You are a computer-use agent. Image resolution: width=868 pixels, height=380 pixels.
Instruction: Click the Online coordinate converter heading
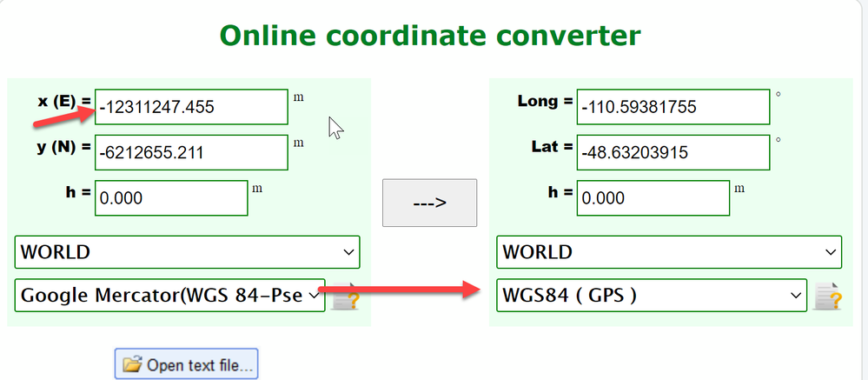click(x=430, y=36)
